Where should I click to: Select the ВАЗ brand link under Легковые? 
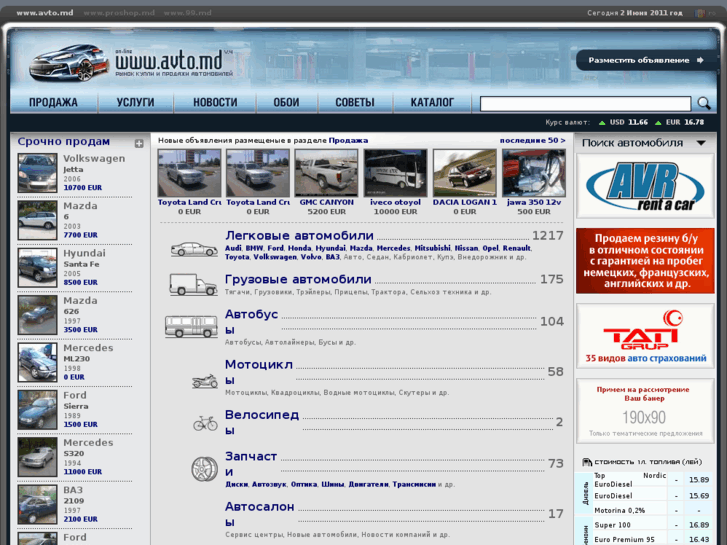click(332, 256)
